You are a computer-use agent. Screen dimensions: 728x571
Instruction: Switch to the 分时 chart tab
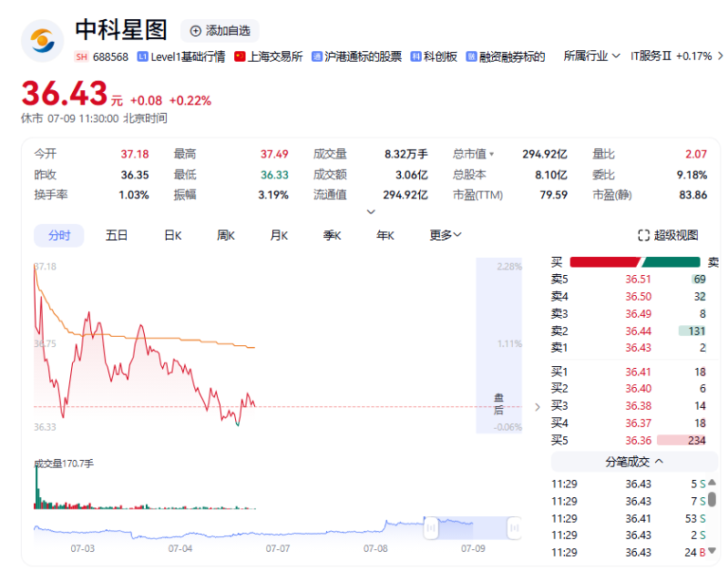(59, 235)
